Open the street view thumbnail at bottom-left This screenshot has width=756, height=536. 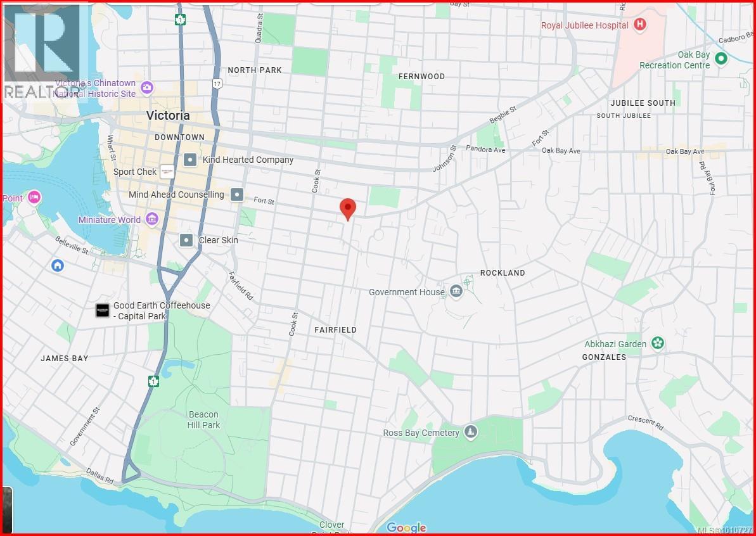point(6,509)
